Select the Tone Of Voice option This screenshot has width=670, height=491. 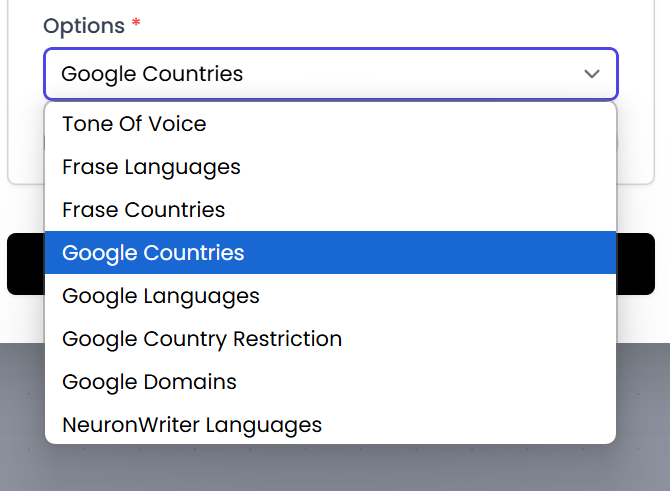(134, 124)
